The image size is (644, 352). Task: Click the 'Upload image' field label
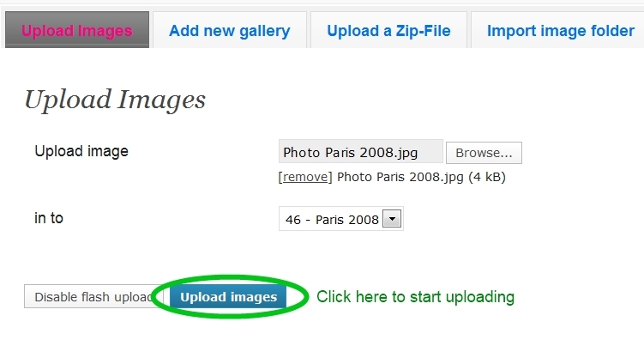(x=81, y=151)
